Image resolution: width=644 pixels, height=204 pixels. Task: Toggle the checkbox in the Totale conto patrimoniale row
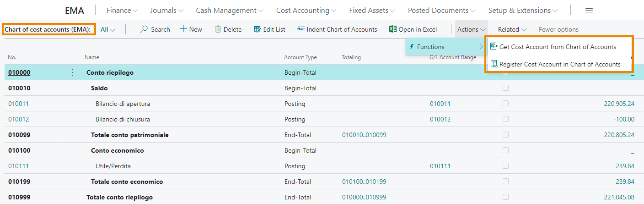pyautogui.click(x=505, y=135)
